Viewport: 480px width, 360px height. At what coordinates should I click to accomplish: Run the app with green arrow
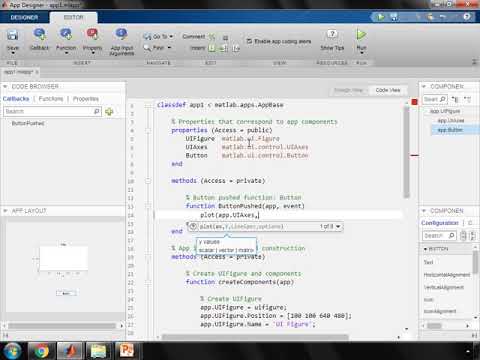(x=361, y=34)
